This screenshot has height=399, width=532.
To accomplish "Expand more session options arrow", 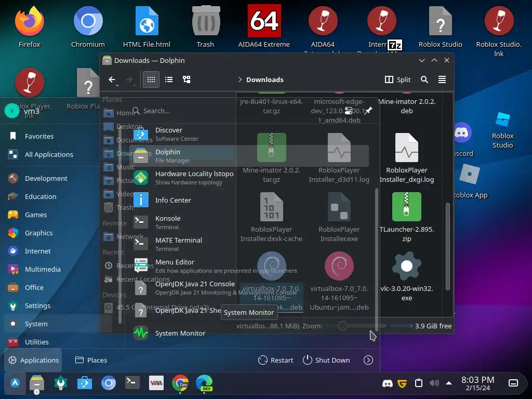I will [368, 360].
